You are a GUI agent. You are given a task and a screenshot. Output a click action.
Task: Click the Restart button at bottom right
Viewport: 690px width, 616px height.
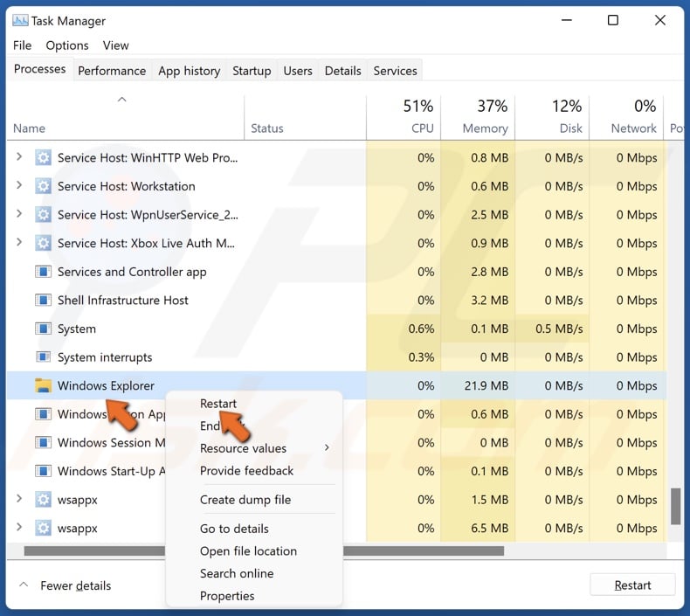[x=632, y=585]
